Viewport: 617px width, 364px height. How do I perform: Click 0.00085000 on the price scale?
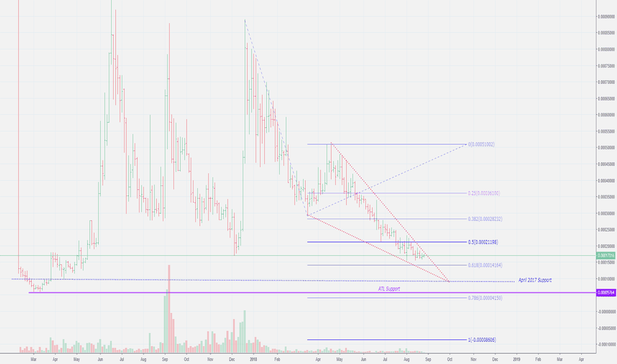(x=606, y=33)
